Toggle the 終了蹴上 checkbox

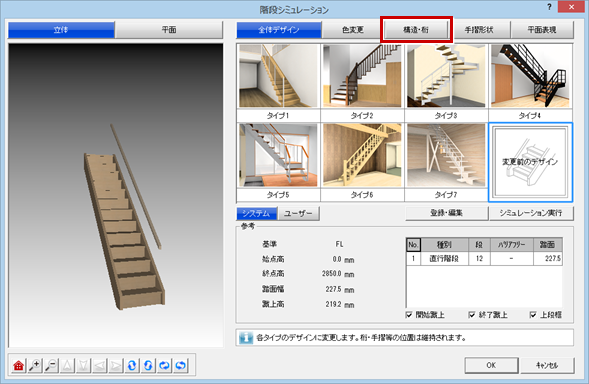point(472,315)
